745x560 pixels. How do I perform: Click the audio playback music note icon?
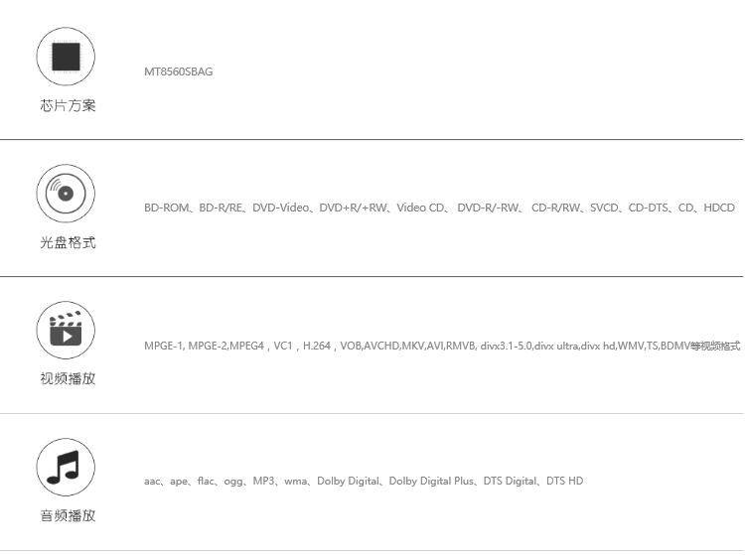point(66,467)
